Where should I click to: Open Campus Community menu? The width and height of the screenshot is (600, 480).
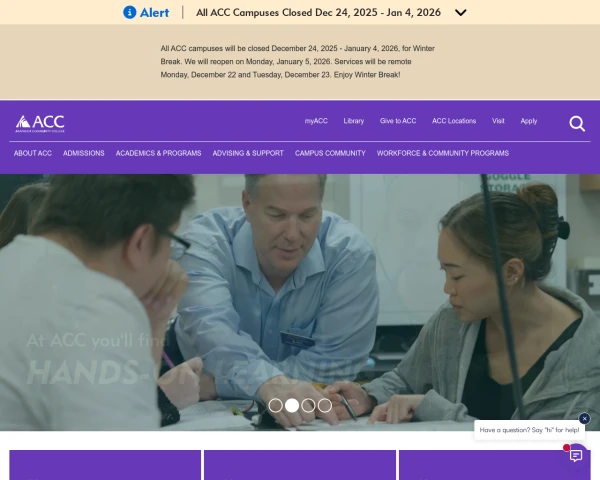(x=330, y=153)
